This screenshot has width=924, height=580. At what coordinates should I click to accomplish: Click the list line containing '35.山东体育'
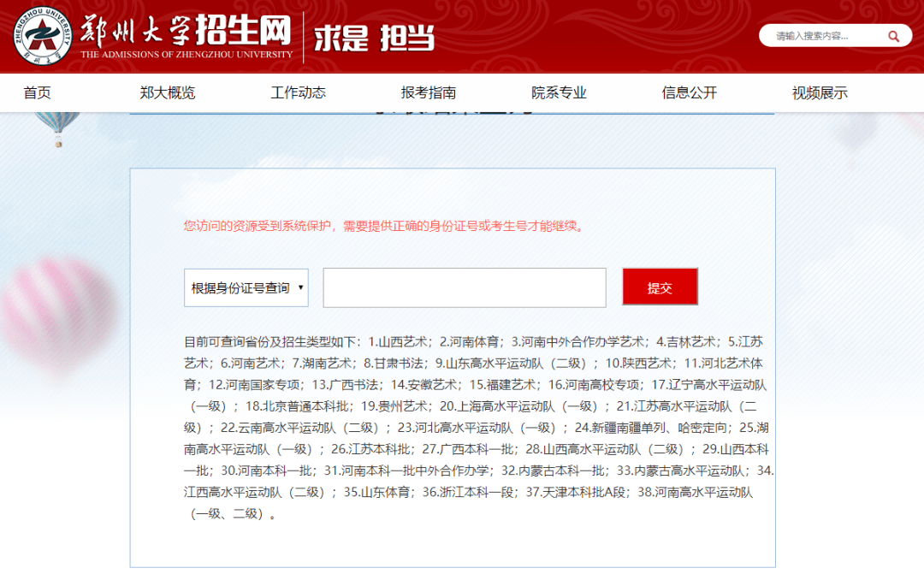pyautogui.click(x=469, y=492)
